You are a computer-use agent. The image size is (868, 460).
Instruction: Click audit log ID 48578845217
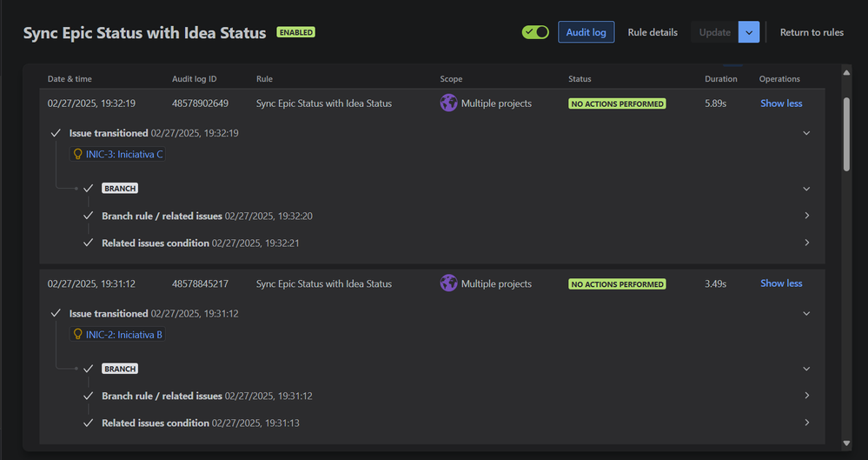pyautogui.click(x=200, y=283)
